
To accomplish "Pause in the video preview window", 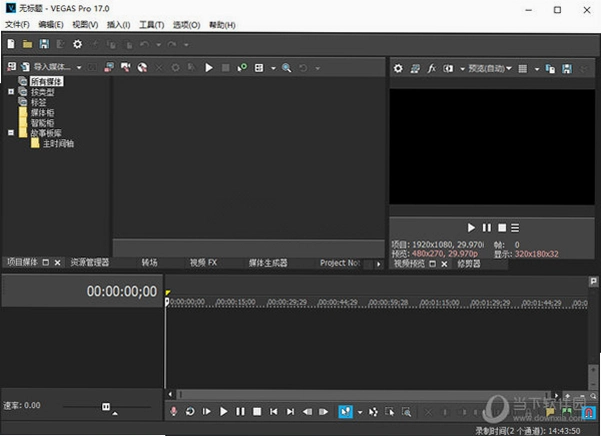I will (x=487, y=228).
